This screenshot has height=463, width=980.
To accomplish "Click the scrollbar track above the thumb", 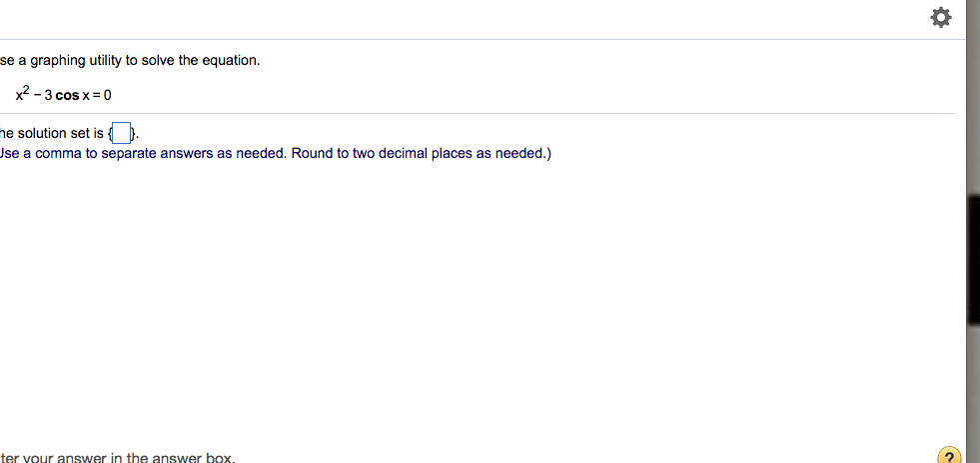I will 973,100.
